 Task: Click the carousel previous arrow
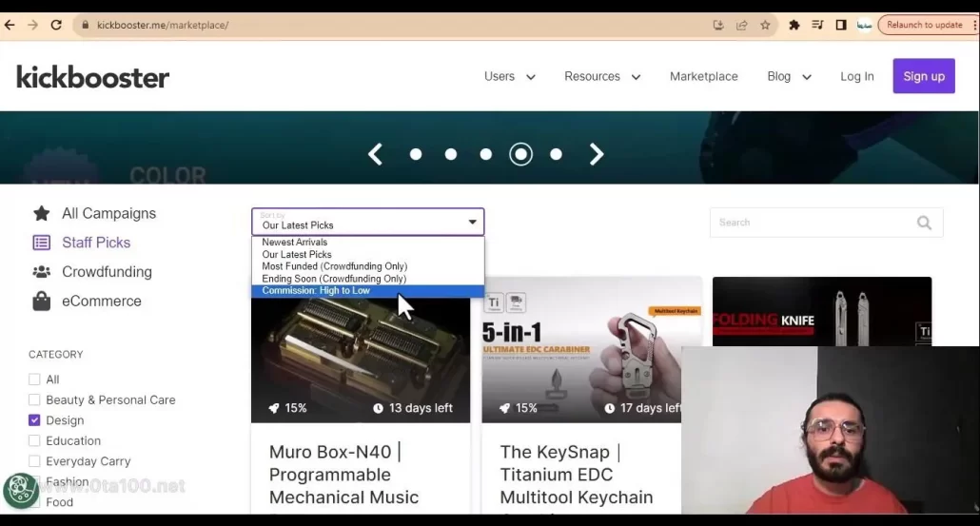pos(375,154)
